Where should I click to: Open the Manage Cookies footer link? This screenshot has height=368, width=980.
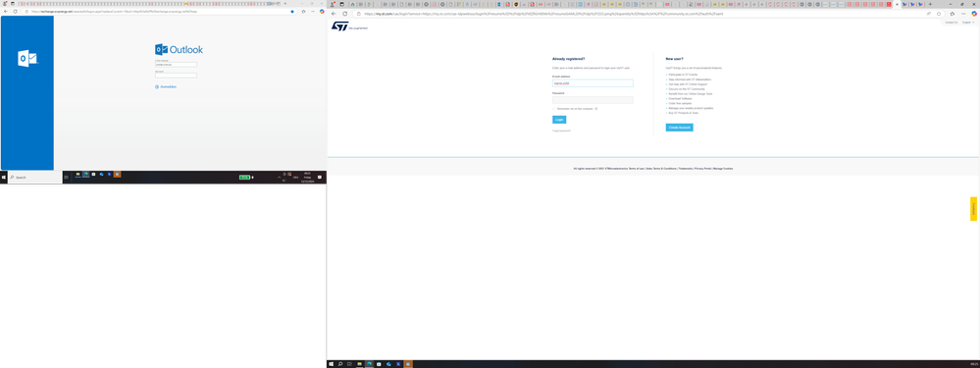point(723,168)
